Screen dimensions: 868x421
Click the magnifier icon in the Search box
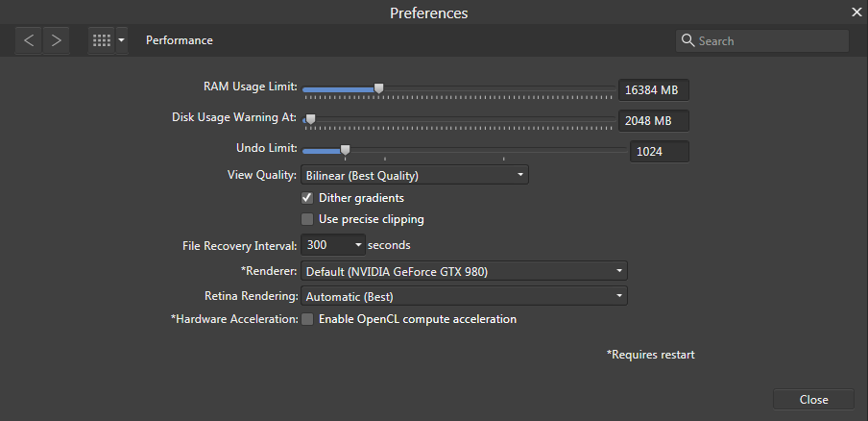pos(687,40)
